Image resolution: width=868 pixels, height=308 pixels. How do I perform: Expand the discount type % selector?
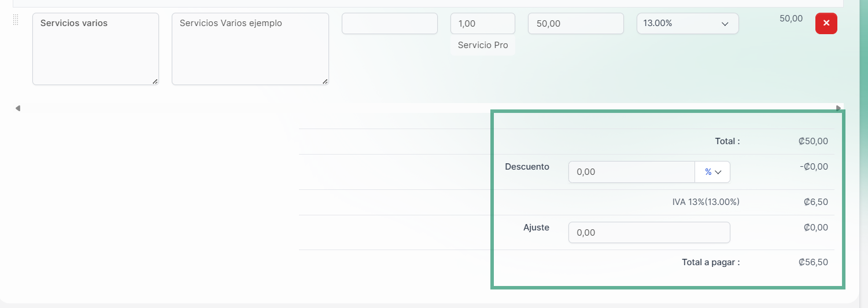[x=712, y=172]
